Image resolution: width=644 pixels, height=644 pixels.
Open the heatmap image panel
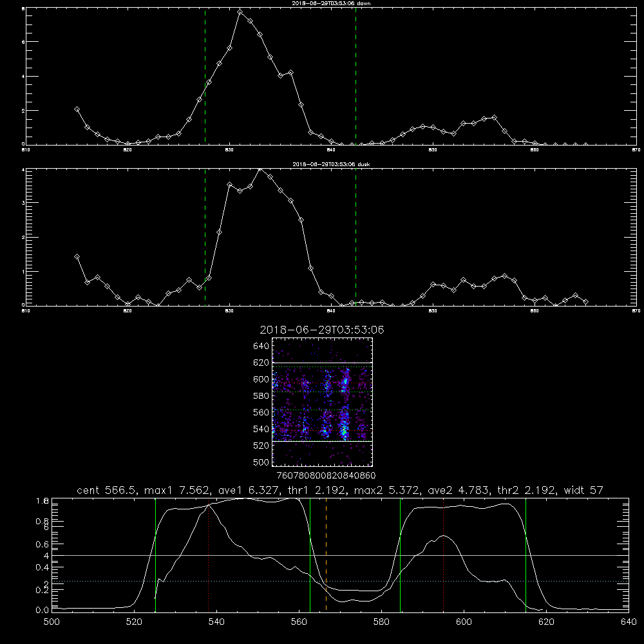(x=322, y=402)
